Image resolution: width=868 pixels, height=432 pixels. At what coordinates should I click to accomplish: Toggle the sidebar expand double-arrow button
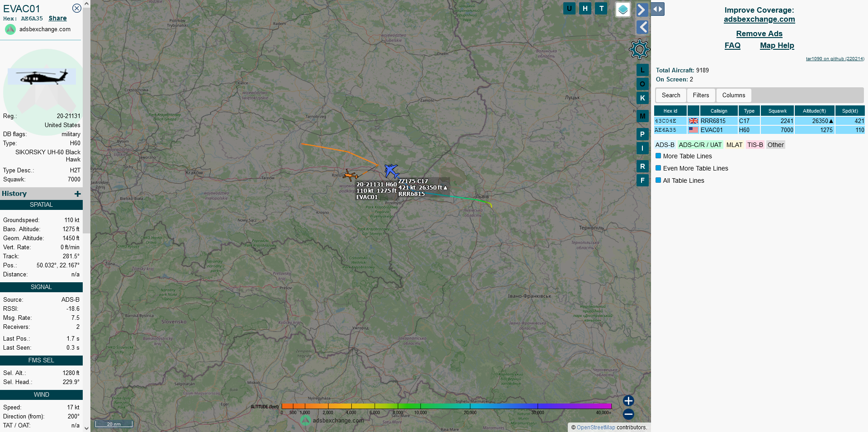(x=658, y=9)
